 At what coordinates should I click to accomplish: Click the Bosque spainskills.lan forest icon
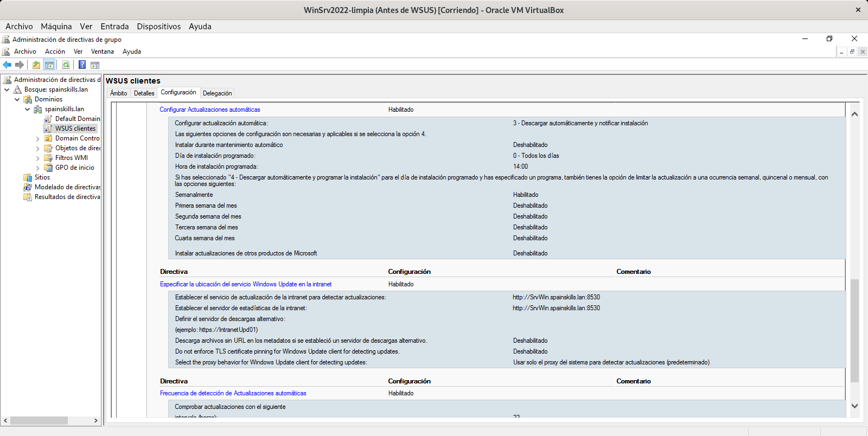(17, 89)
